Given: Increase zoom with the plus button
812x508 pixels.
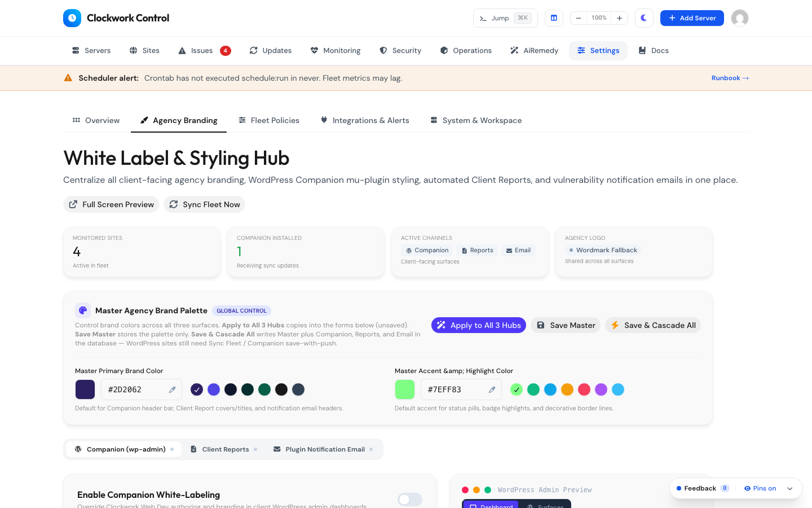Looking at the screenshot, I should tap(619, 18).
